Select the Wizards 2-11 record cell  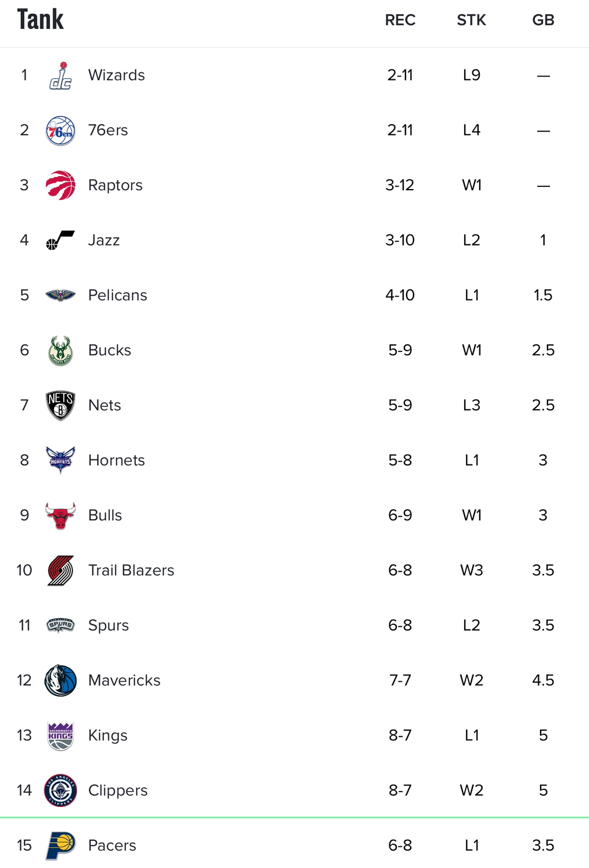(400, 75)
